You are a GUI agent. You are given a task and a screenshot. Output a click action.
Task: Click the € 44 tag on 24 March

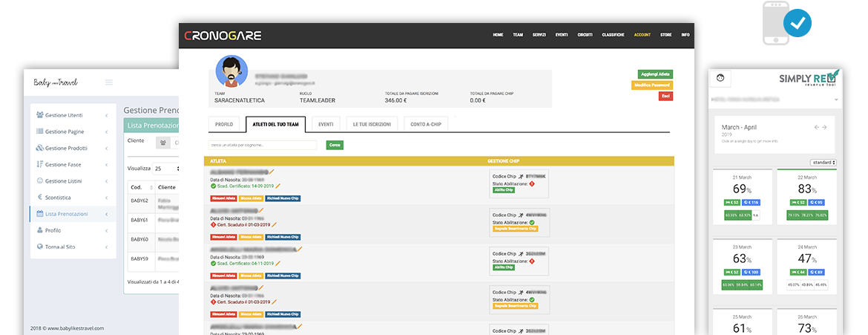[797, 273]
